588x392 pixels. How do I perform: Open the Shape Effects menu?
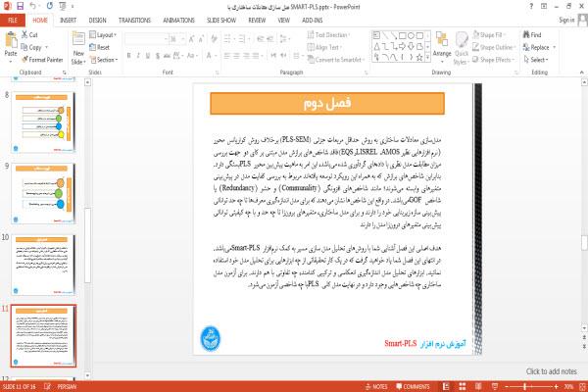(493, 60)
